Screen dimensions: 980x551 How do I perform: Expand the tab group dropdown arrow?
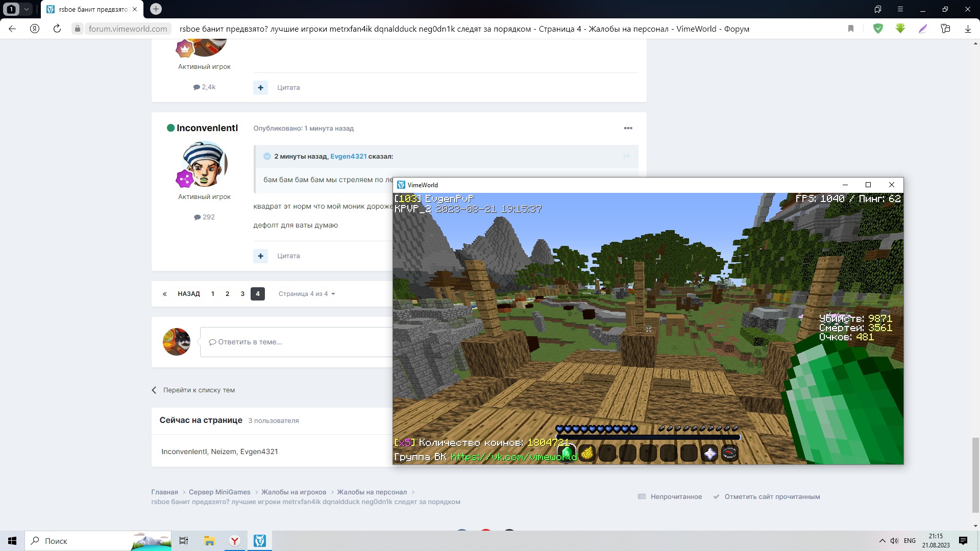(x=26, y=9)
